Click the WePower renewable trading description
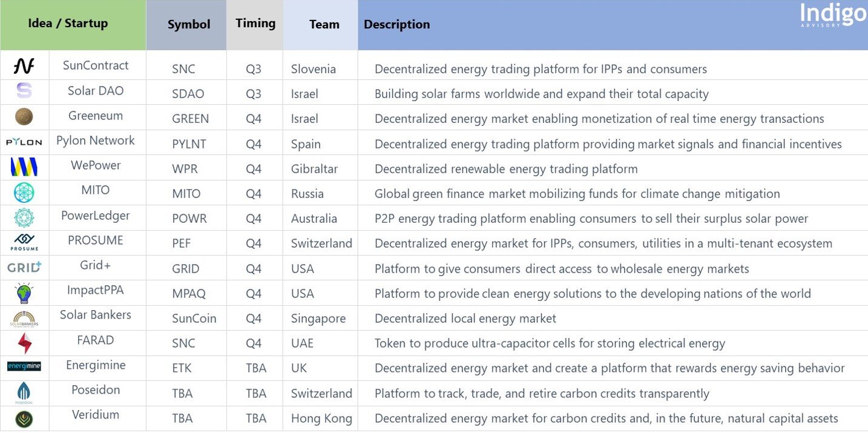 [506, 169]
